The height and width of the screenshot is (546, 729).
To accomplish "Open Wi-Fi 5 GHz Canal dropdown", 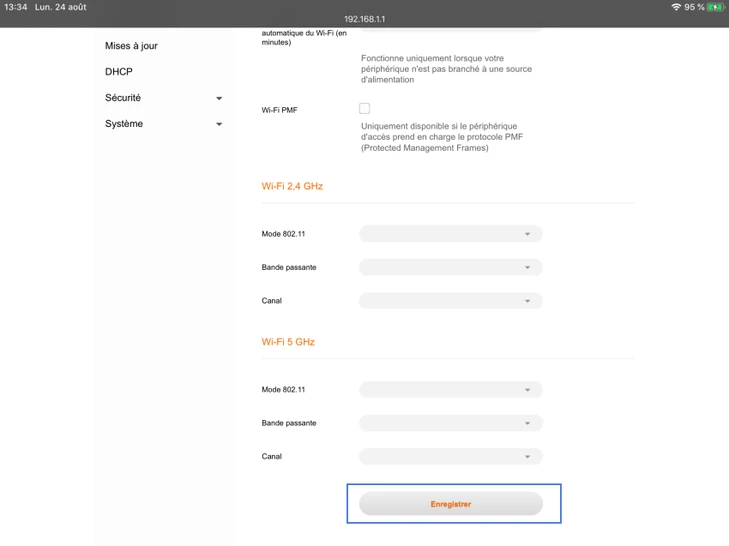I will point(451,456).
